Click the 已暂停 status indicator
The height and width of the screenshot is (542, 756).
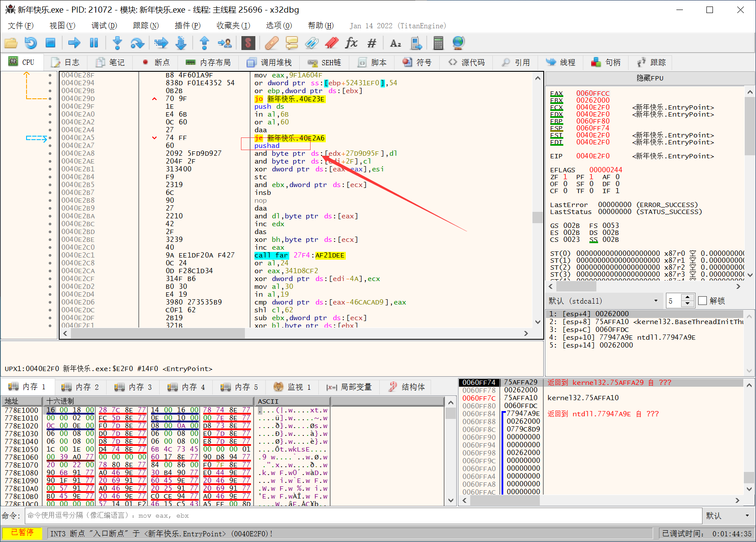pyautogui.click(x=22, y=533)
